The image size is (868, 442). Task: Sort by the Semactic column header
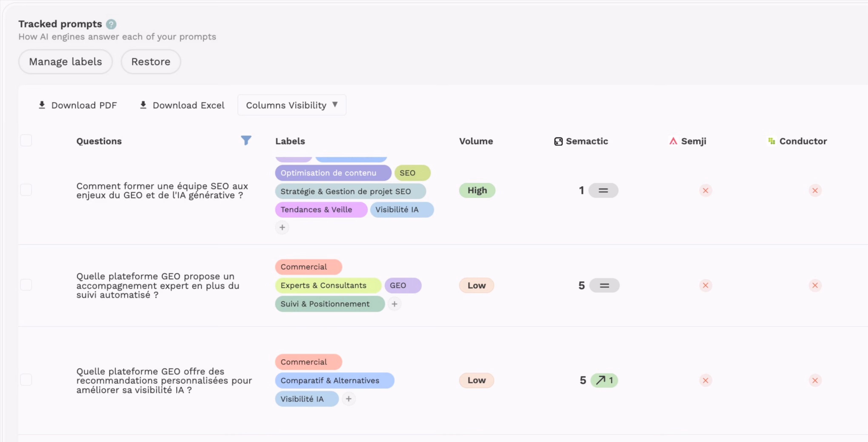[581, 141]
